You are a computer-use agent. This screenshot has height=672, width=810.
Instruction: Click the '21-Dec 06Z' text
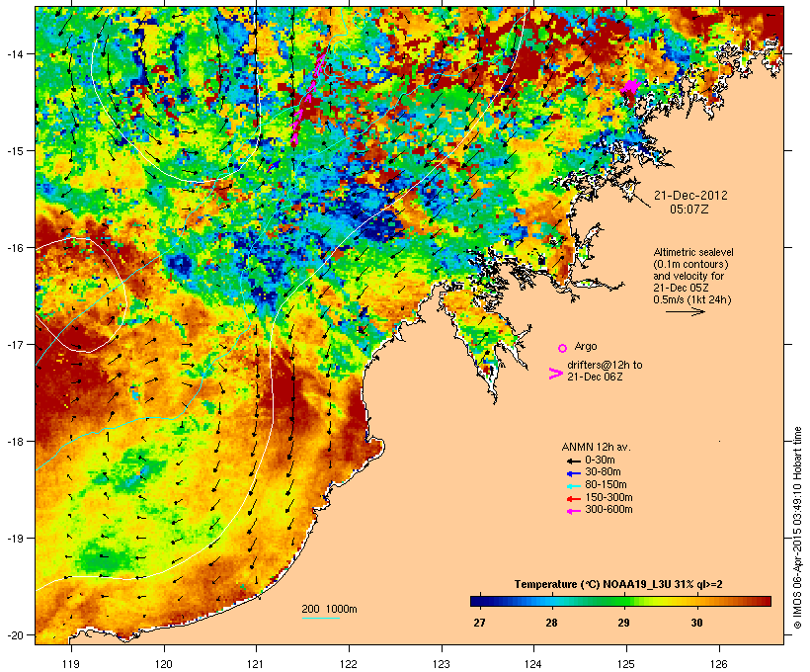(595, 377)
